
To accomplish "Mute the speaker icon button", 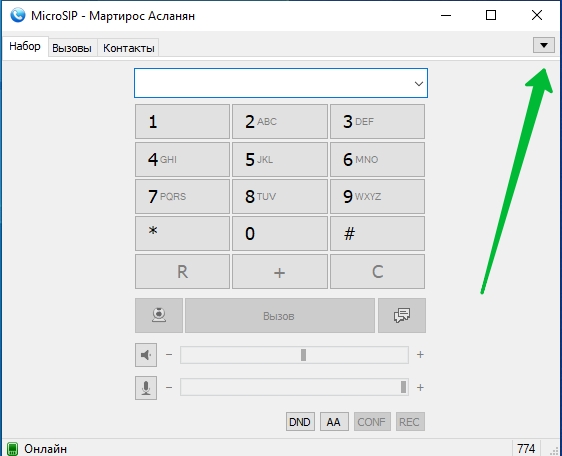I will tap(146, 355).
